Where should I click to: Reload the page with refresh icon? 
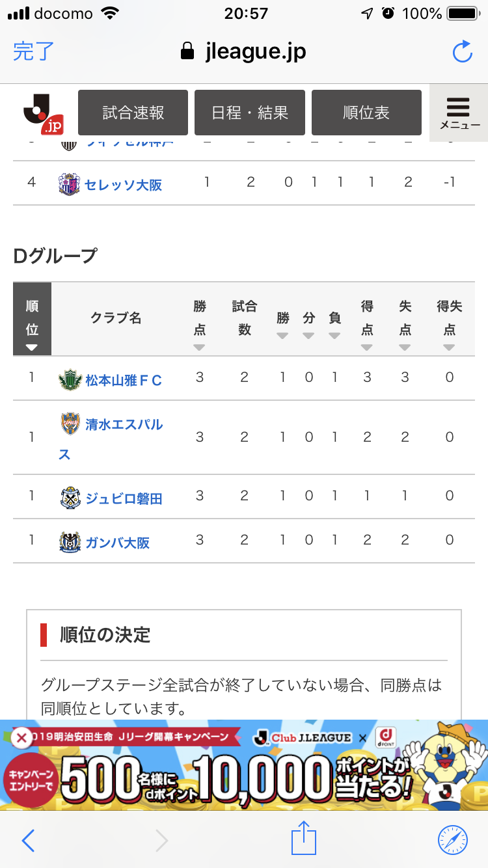point(462,52)
